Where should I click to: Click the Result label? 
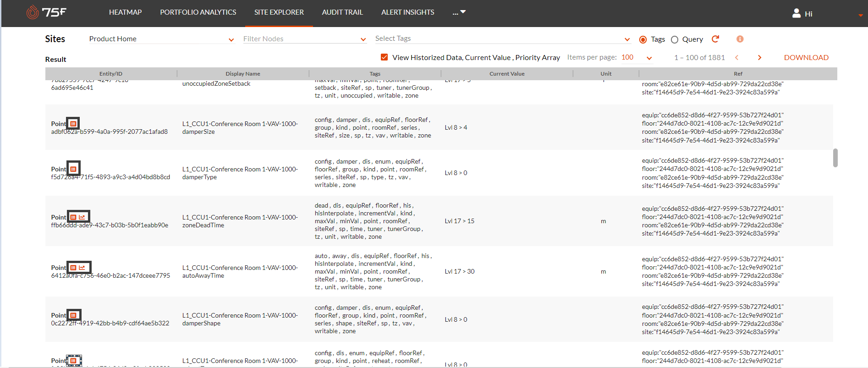coord(55,60)
